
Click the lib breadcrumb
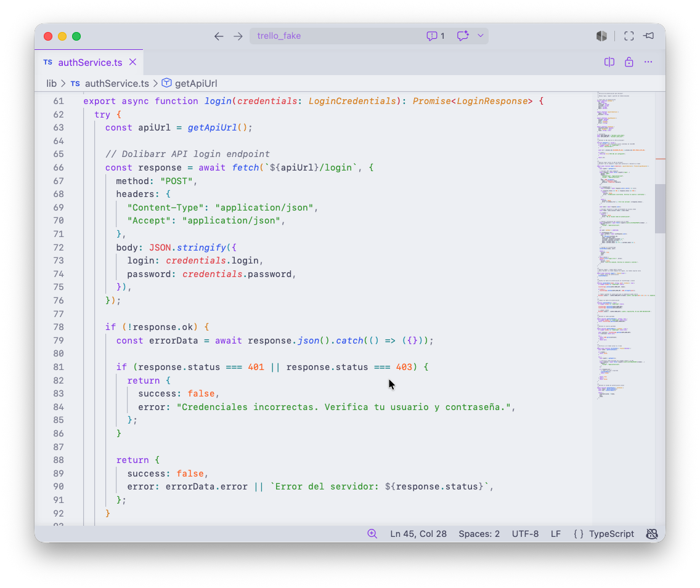tap(51, 83)
